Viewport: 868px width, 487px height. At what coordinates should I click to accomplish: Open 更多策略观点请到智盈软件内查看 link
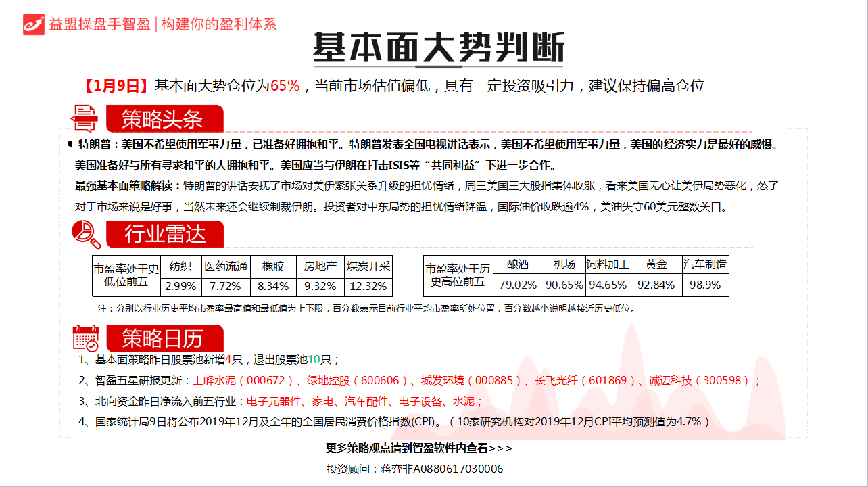pos(418,448)
